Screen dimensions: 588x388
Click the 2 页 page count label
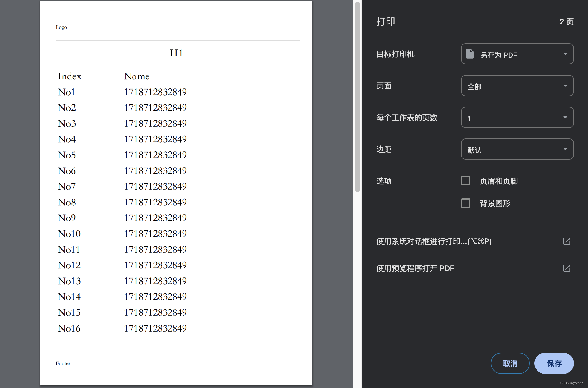pos(566,22)
